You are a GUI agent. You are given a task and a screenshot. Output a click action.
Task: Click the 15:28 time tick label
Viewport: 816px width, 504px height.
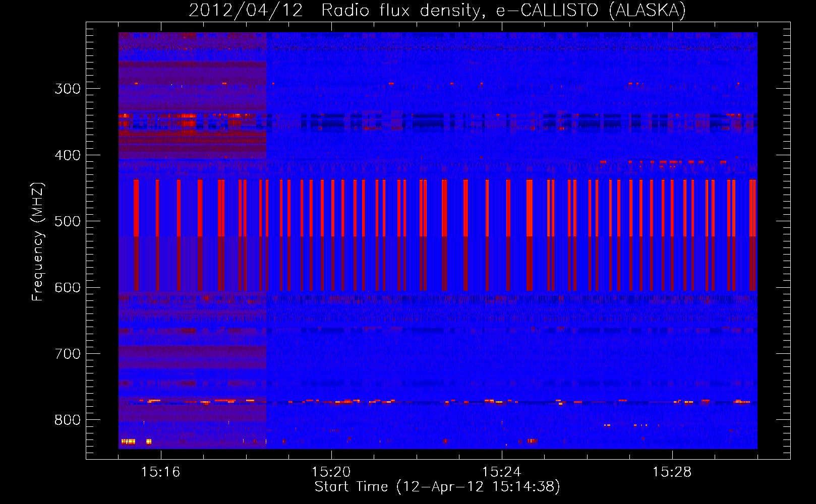point(672,472)
